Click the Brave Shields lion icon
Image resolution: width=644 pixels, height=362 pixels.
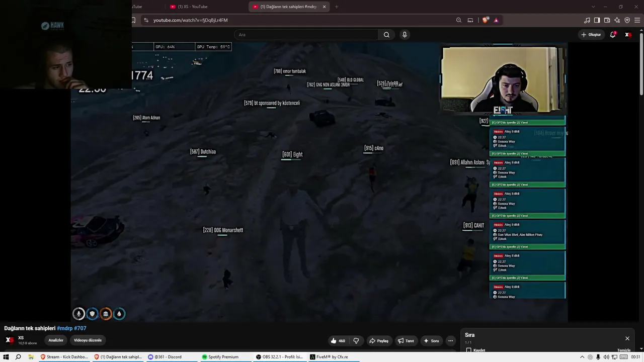485,20
